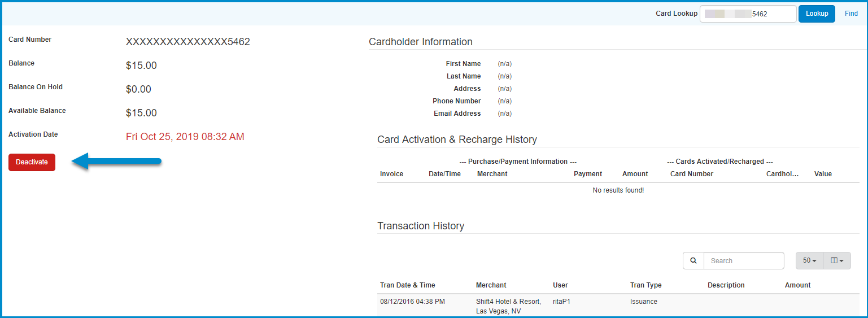The height and width of the screenshot is (318, 868).
Task: Click Merchant header in Transaction History
Action: (x=491, y=285)
